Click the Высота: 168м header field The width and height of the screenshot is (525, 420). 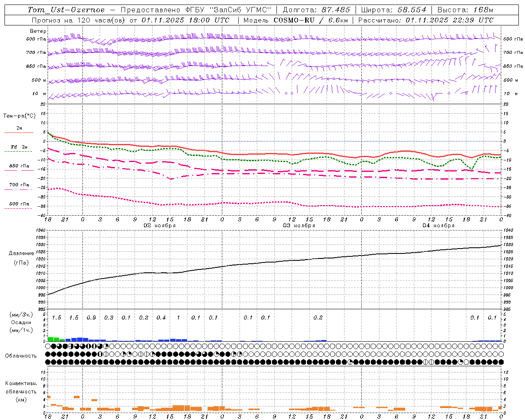(465, 10)
